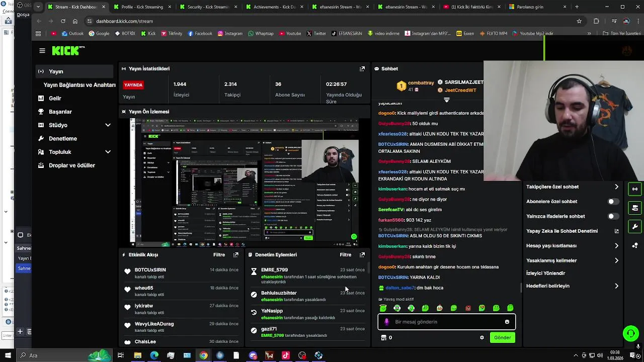Open the Youtube bookmark
Image resolution: width=644 pixels, height=362 pixels.
289,34
